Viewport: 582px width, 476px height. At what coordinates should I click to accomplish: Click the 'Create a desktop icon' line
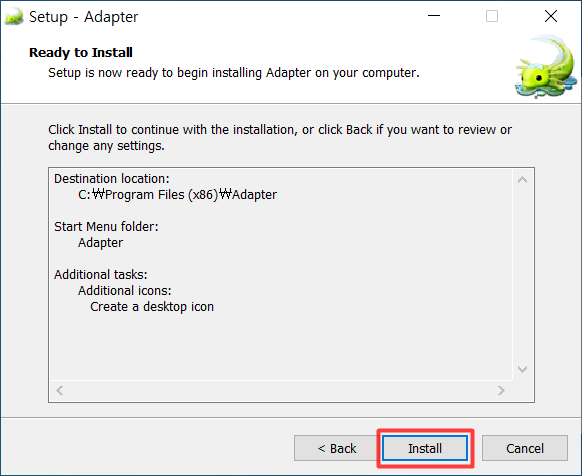pos(152,307)
